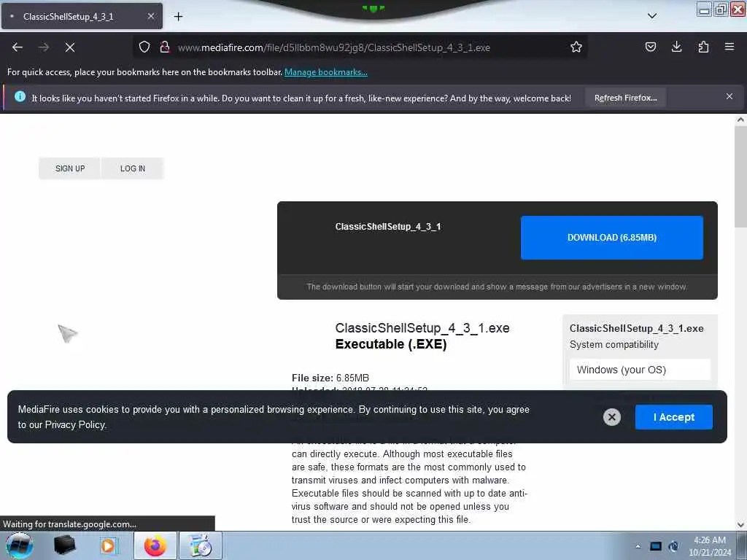Switch to Firefox in the taskbar
The height and width of the screenshot is (560, 747).
[x=155, y=545]
